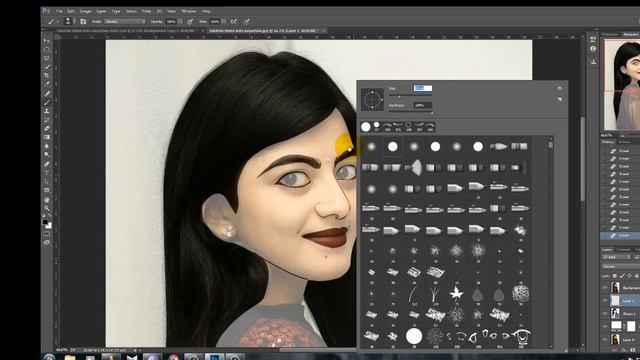
Task: Toggle Quick Mask mode
Action: 47,234
